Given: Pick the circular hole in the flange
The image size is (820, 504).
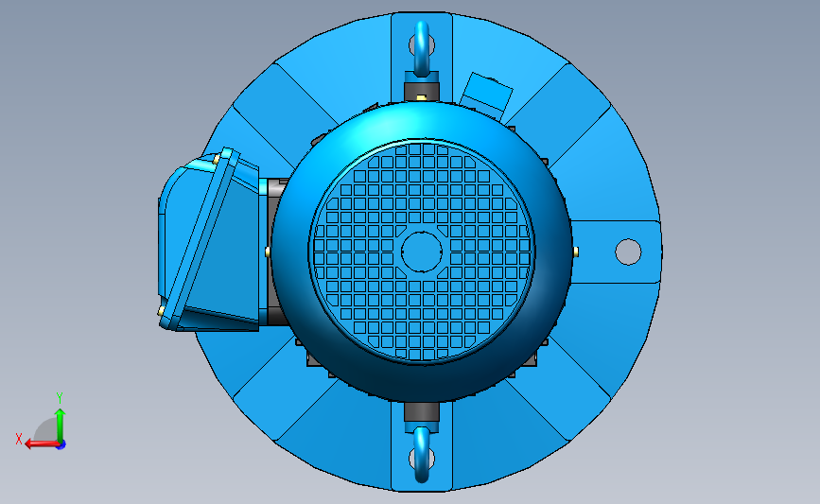Looking at the screenshot, I should click(628, 252).
